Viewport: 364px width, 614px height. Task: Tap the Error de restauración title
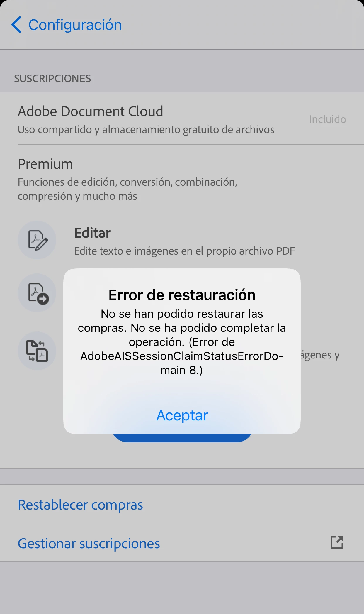(182, 295)
